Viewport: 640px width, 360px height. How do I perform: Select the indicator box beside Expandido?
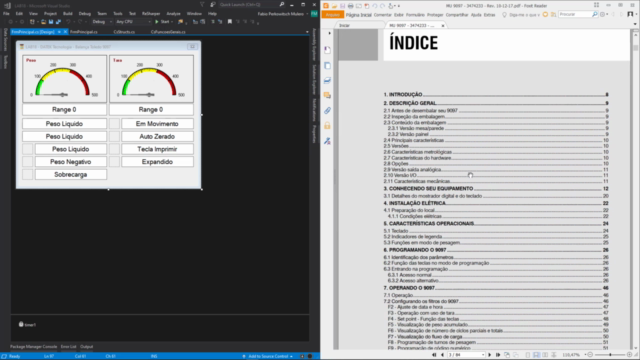(x=114, y=162)
